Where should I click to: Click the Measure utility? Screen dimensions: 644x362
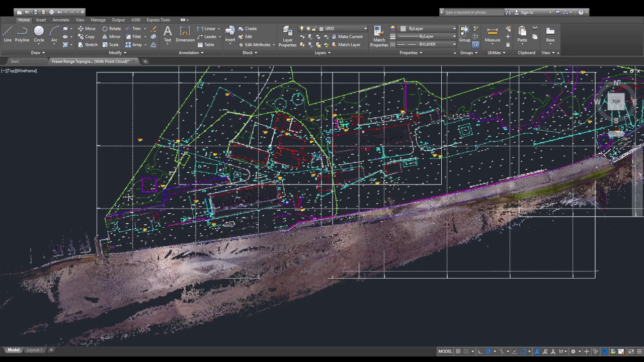click(x=493, y=34)
